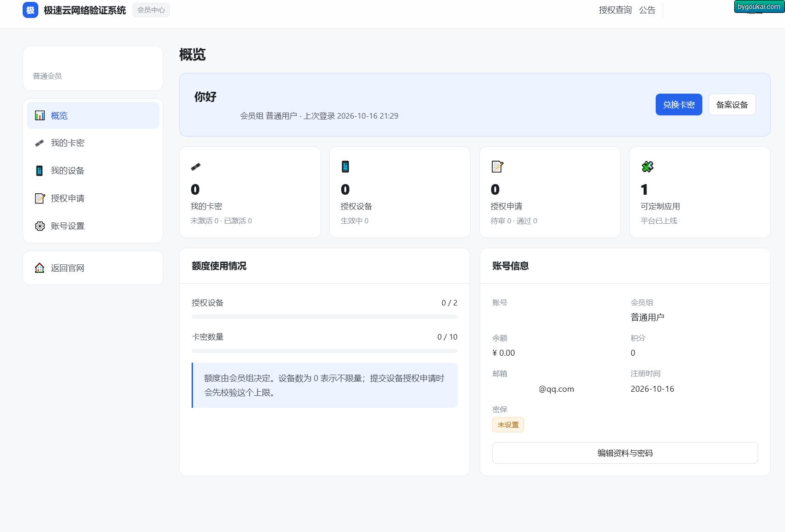Go to 我的卡密 in the sidebar

tap(93, 143)
